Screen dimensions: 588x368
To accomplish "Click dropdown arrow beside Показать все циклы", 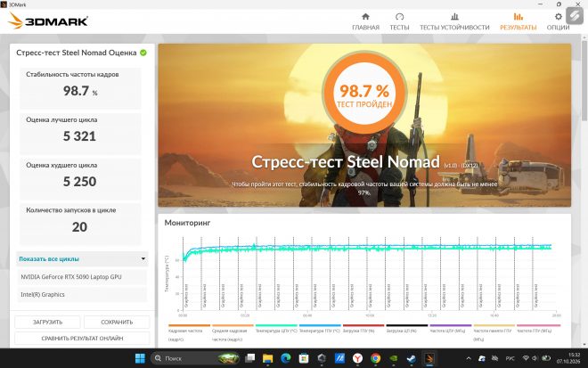I will pyautogui.click(x=143, y=258).
